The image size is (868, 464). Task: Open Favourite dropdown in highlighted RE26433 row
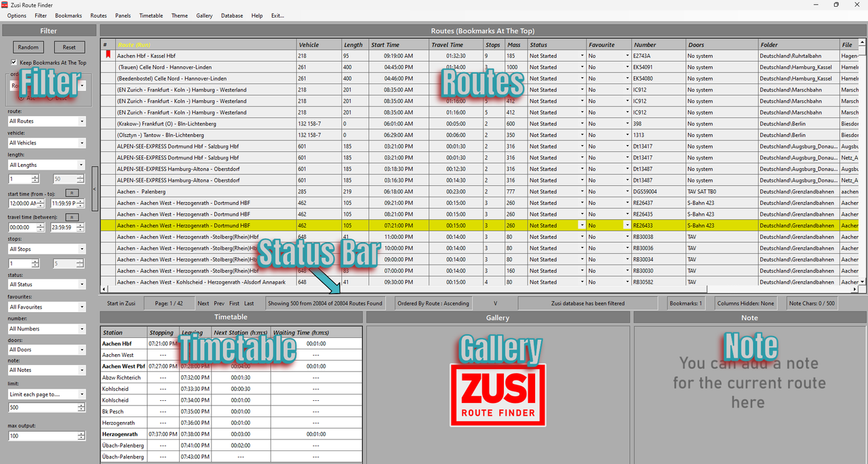coord(627,225)
